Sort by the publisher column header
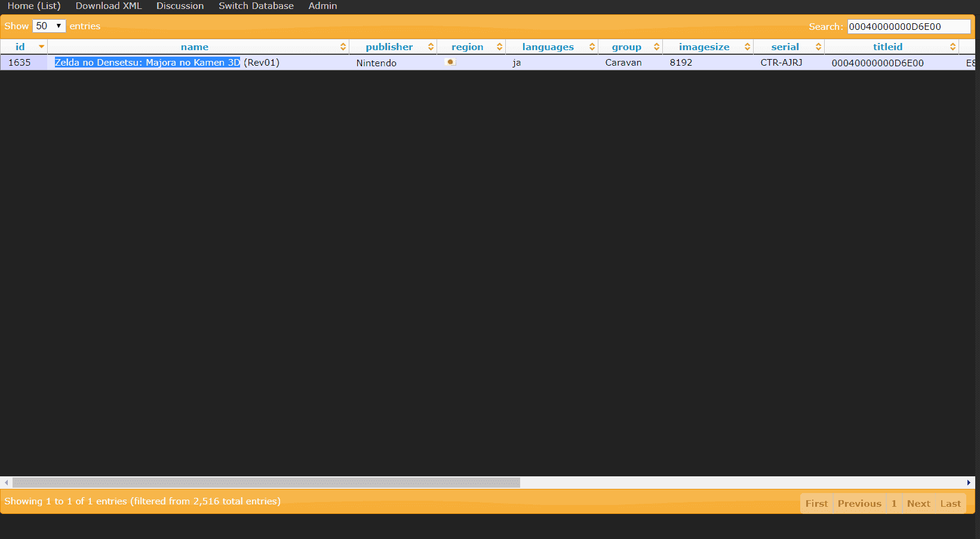 393,47
